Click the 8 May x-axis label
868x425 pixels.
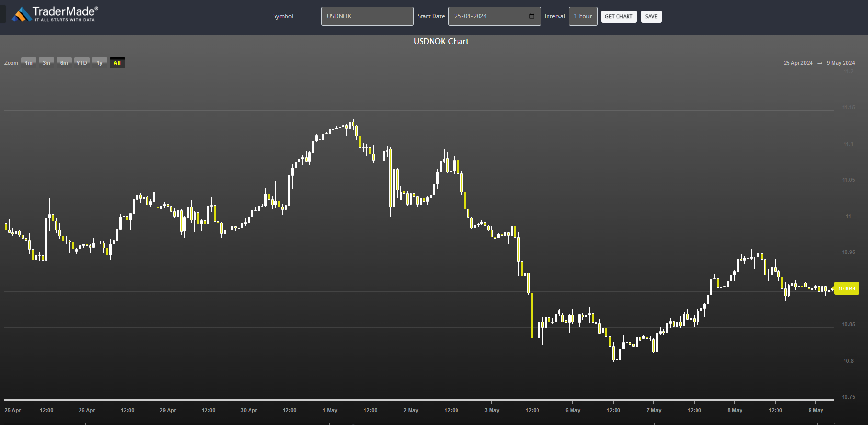(735, 410)
